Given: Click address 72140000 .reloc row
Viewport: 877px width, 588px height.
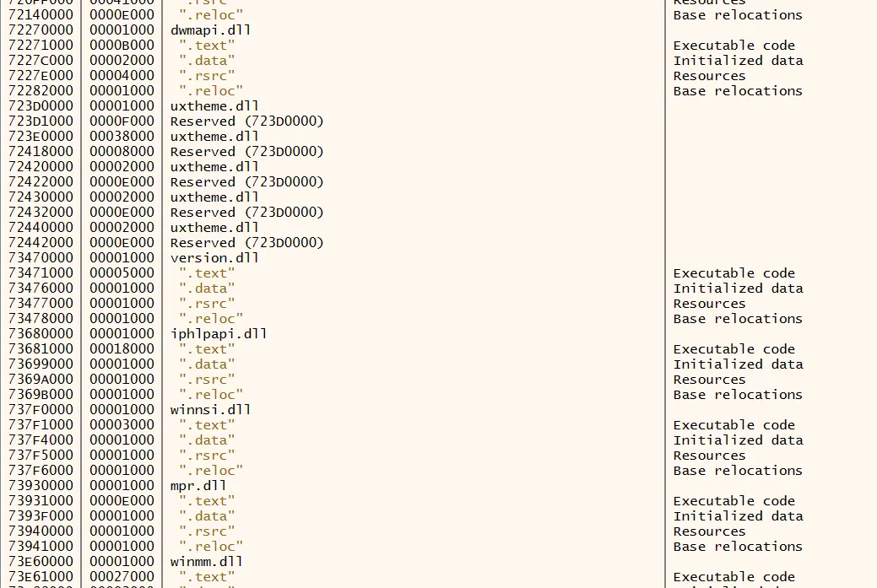Looking at the screenshot, I should pyautogui.click(x=41, y=15).
